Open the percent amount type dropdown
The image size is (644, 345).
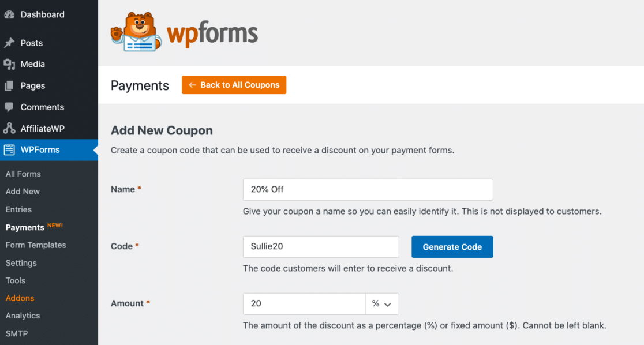click(381, 303)
